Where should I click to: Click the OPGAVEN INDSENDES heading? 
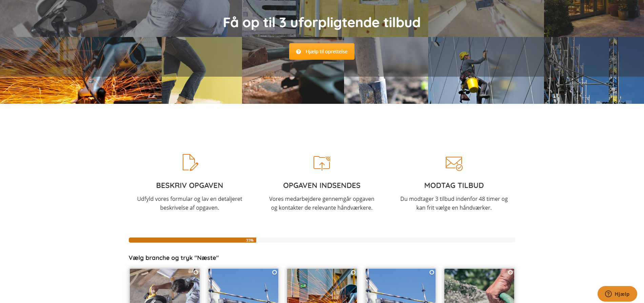[x=322, y=186]
